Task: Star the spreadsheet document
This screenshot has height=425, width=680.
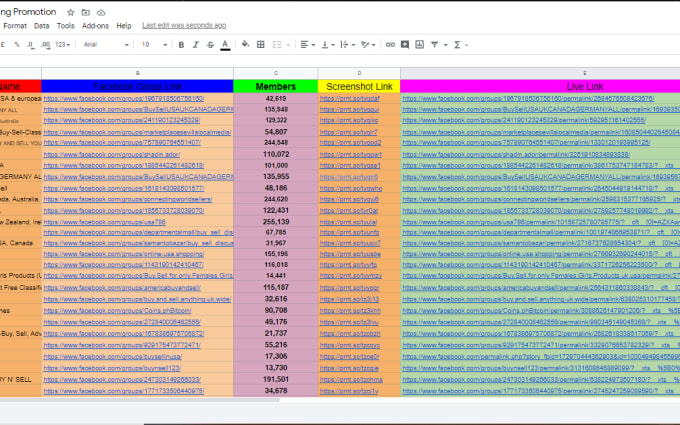Action: coord(71,12)
